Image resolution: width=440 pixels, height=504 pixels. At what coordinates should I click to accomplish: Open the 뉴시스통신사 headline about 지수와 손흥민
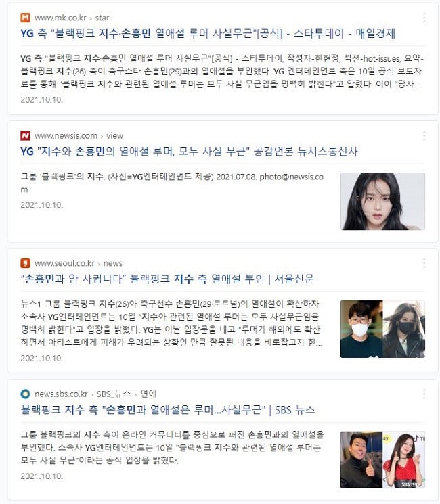tap(189, 152)
